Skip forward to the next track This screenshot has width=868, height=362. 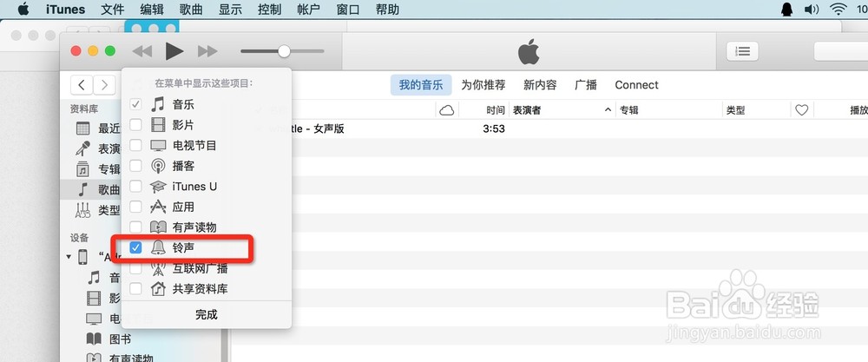click(x=207, y=51)
